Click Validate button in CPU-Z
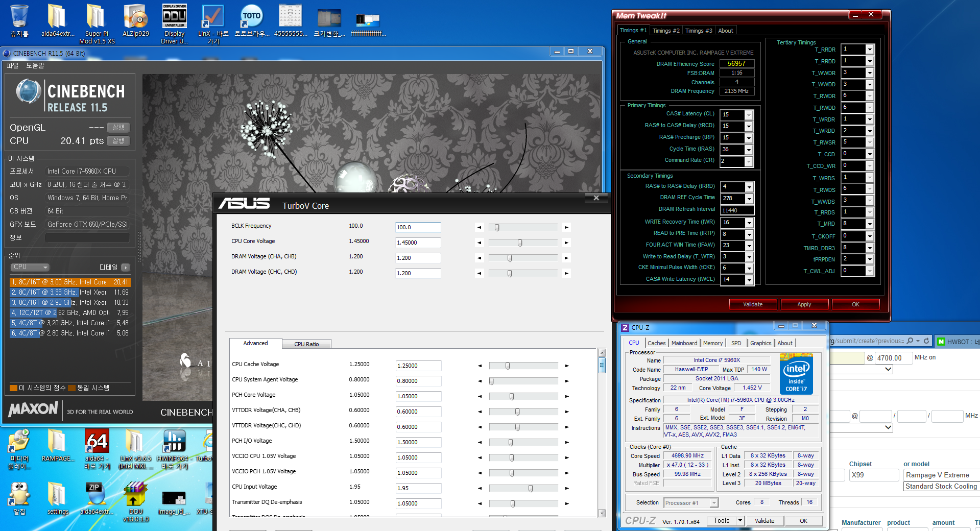 764,521
